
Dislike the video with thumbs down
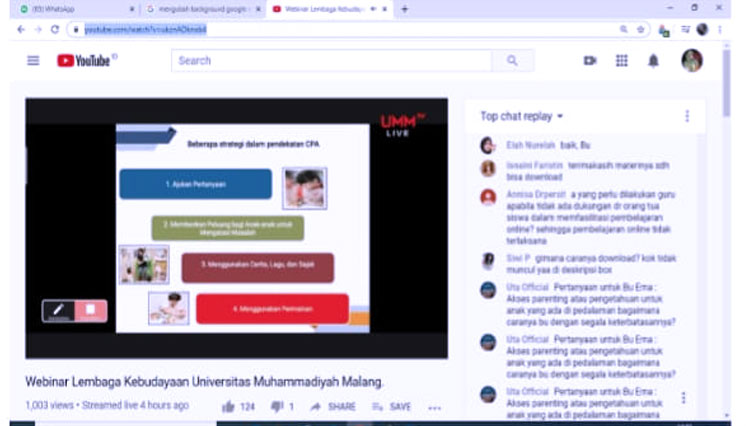277,407
